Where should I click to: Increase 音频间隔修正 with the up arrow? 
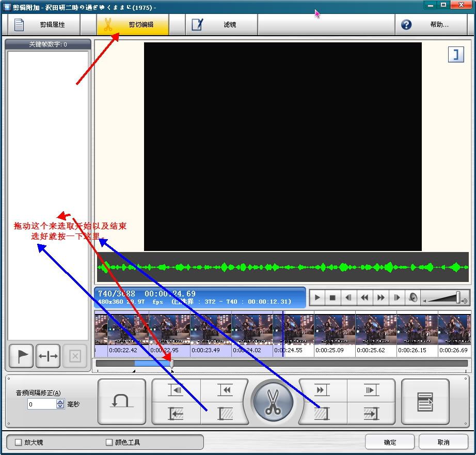click(60, 402)
